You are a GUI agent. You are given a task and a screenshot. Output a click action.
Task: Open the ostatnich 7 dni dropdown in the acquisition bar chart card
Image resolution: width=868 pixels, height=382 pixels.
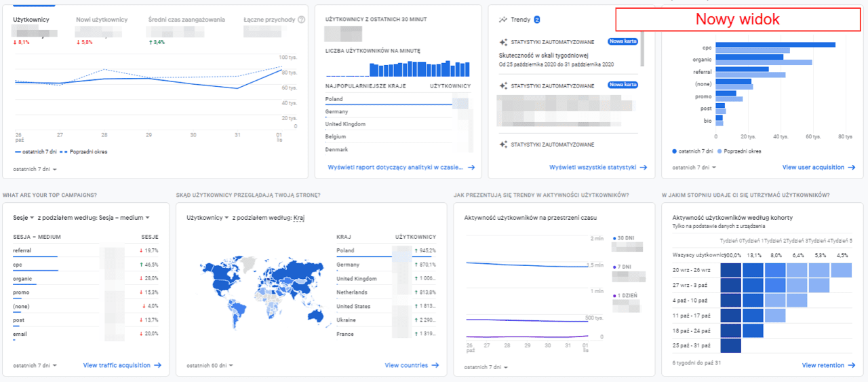click(x=694, y=167)
